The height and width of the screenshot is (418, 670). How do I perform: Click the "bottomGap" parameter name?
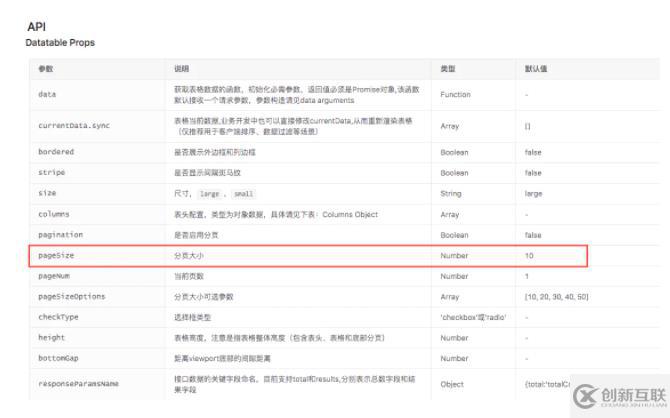(x=59, y=358)
